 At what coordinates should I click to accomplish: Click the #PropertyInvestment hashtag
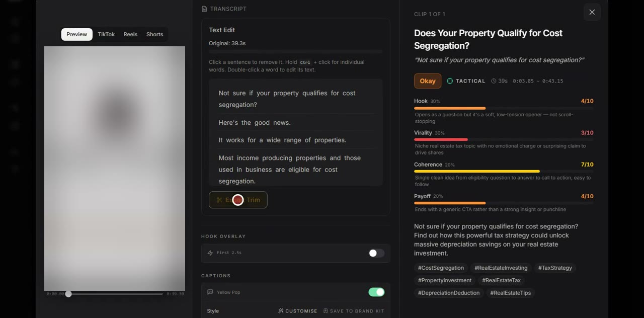(445, 280)
